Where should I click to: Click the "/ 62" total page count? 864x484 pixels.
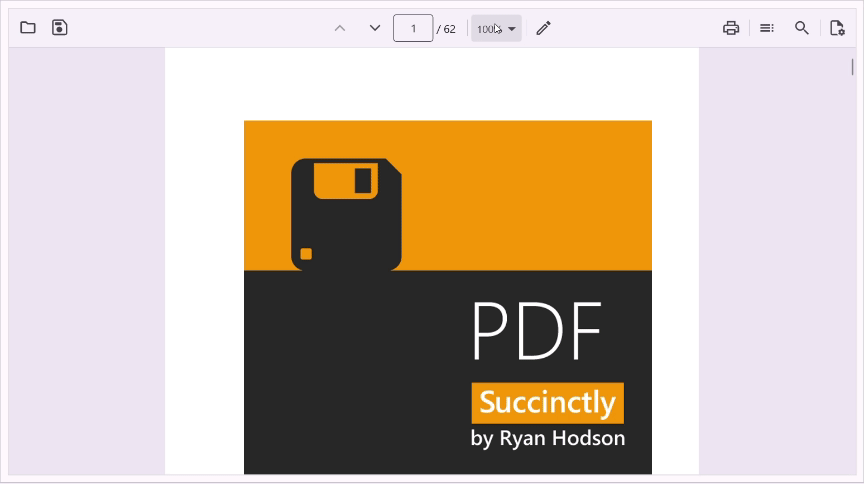446,29
